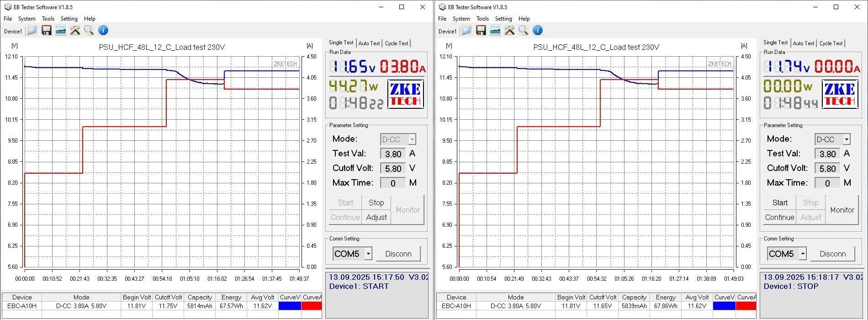
Task: Click the Monitor button in right window
Action: pos(842,210)
